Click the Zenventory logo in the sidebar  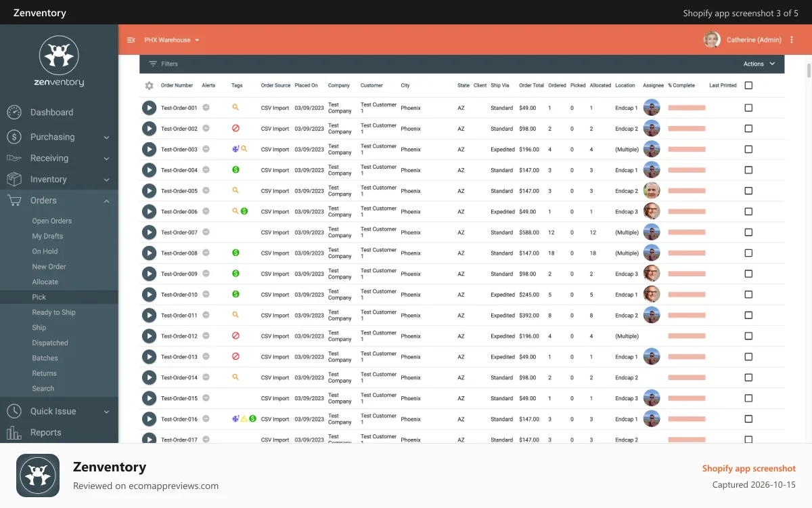pos(59,62)
